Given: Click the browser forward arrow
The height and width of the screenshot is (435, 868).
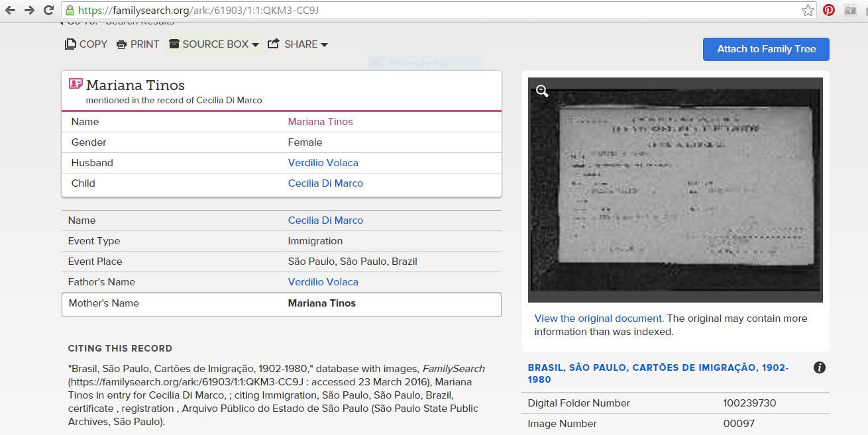Looking at the screenshot, I should 29,11.
